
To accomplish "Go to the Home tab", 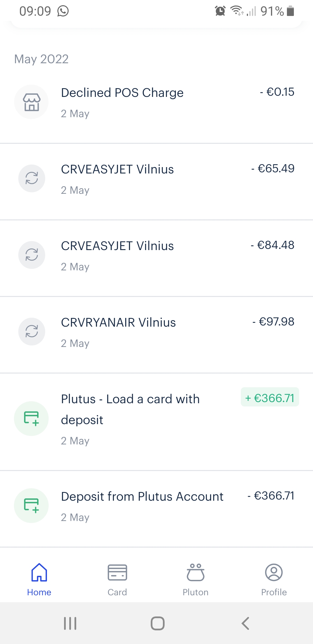I will coord(39,579).
